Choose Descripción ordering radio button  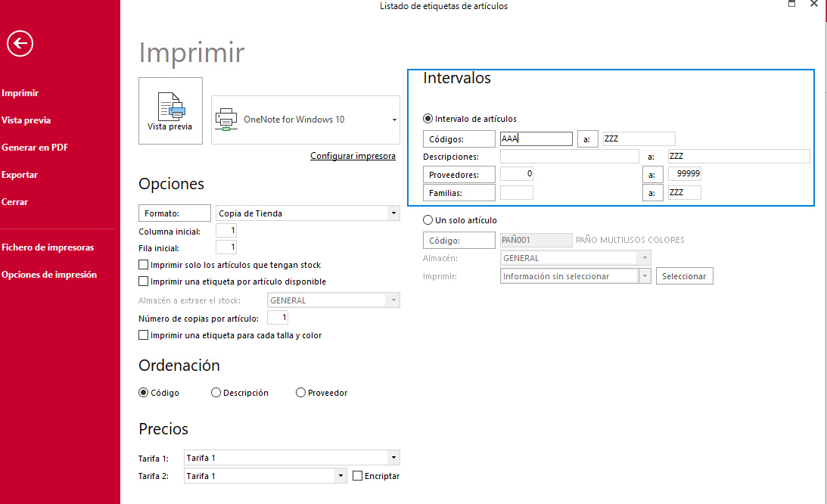pyautogui.click(x=216, y=392)
